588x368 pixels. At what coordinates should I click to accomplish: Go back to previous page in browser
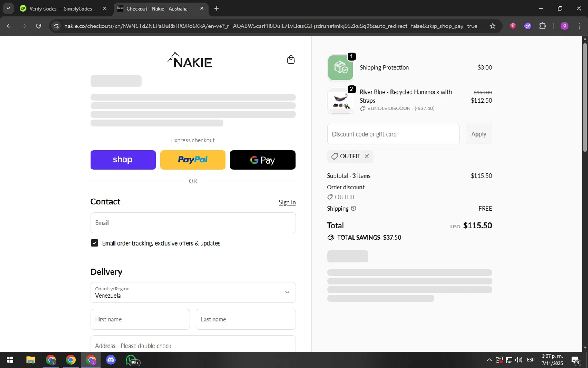(9, 26)
